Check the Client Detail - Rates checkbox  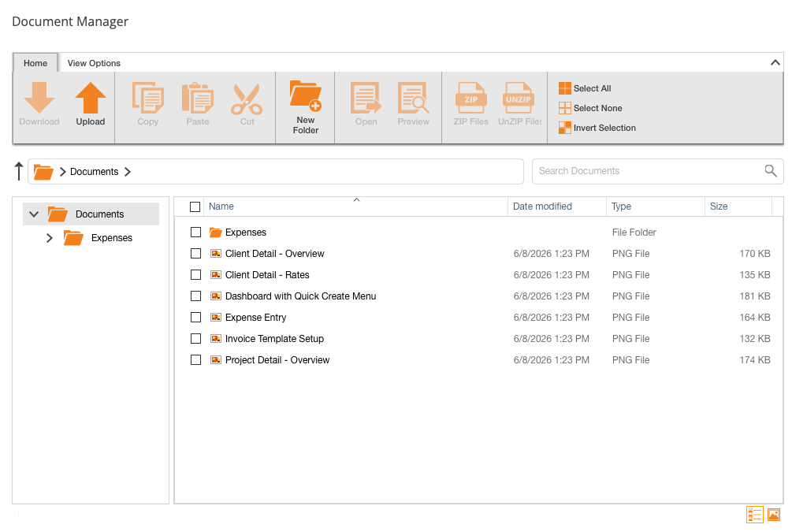[x=196, y=274]
